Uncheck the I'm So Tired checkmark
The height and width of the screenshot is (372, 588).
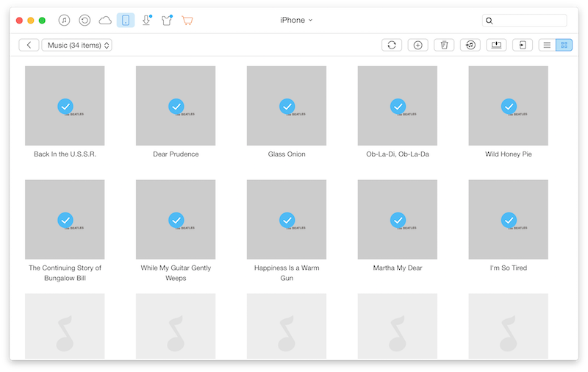click(x=509, y=220)
